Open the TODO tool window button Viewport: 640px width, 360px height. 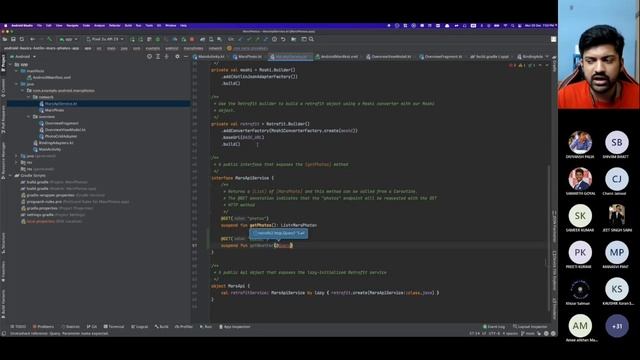click(18, 327)
